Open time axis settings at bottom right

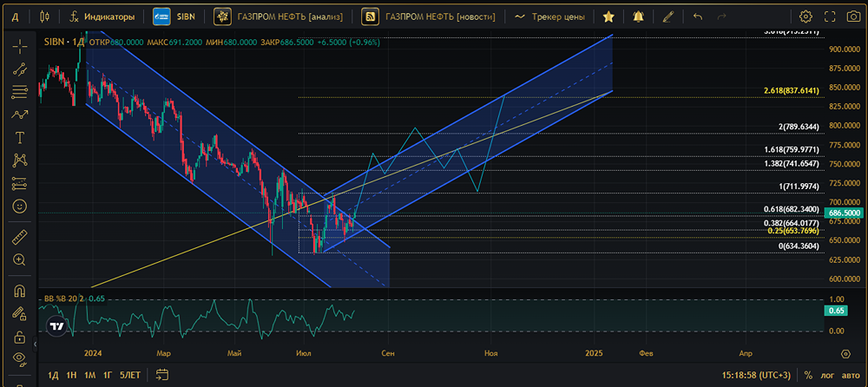click(x=845, y=354)
